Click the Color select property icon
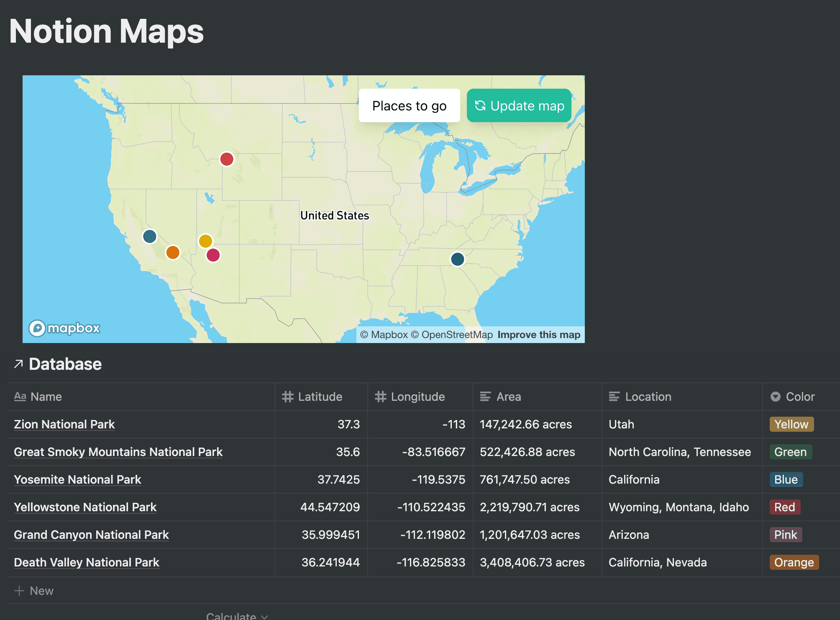This screenshot has height=620, width=840. pos(776,397)
